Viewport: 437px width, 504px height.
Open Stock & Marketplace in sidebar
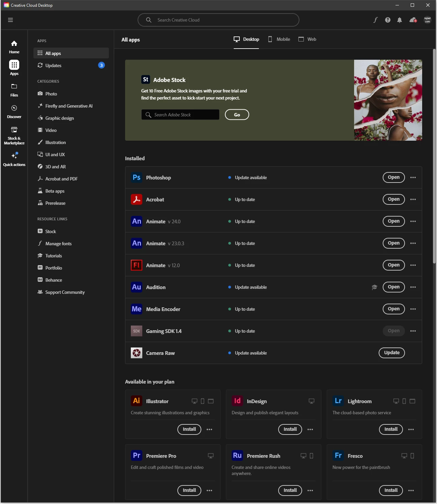(x=14, y=136)
